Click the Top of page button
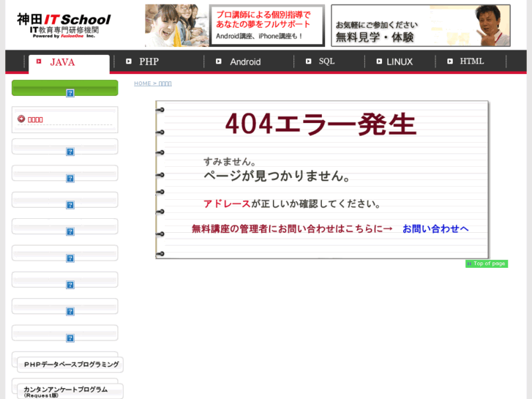This screenshot has height=399, width=532. pos(487,264)
